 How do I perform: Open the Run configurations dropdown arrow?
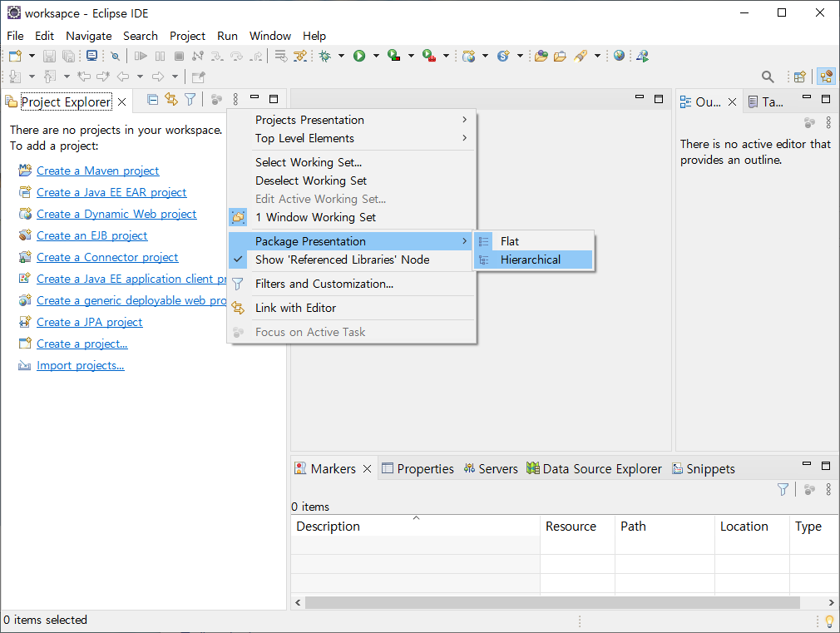click(376, 56)
